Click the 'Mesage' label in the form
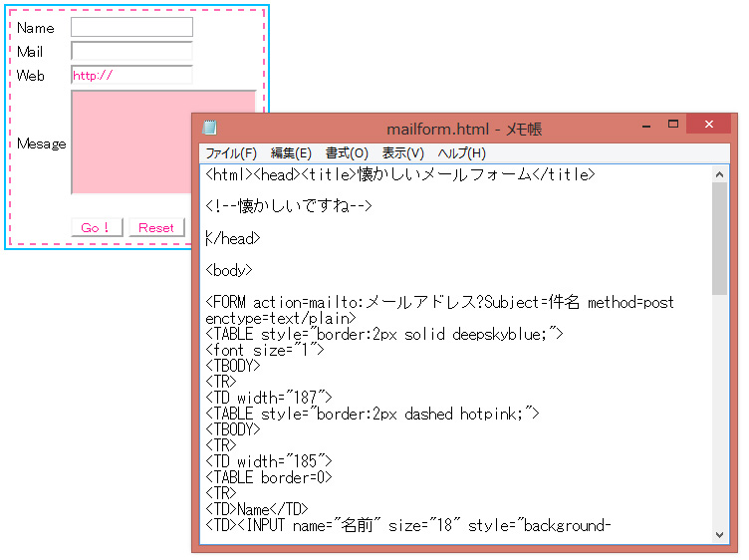 point(42,143)
